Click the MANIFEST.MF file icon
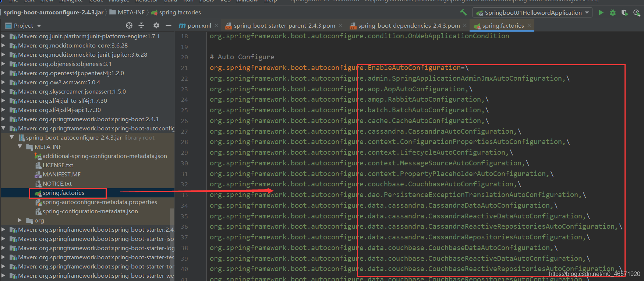The height and width of the screenshot is (281, 644). 38,175
